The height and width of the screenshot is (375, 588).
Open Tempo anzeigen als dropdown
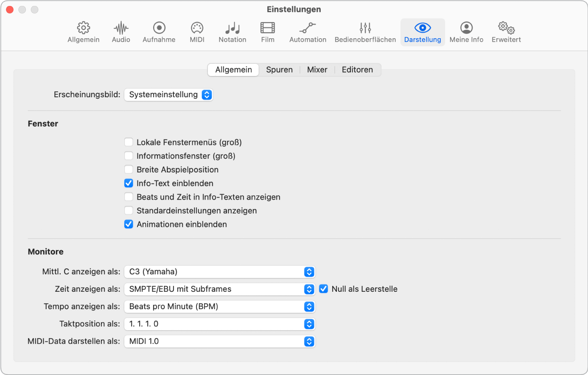click(220, 307)
